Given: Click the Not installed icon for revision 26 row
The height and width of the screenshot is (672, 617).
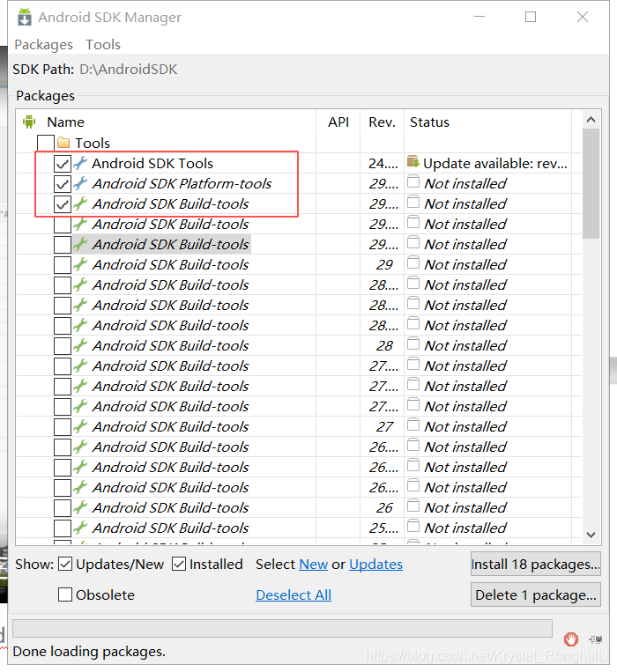Looking at the screenshot, I should point(413,506).
